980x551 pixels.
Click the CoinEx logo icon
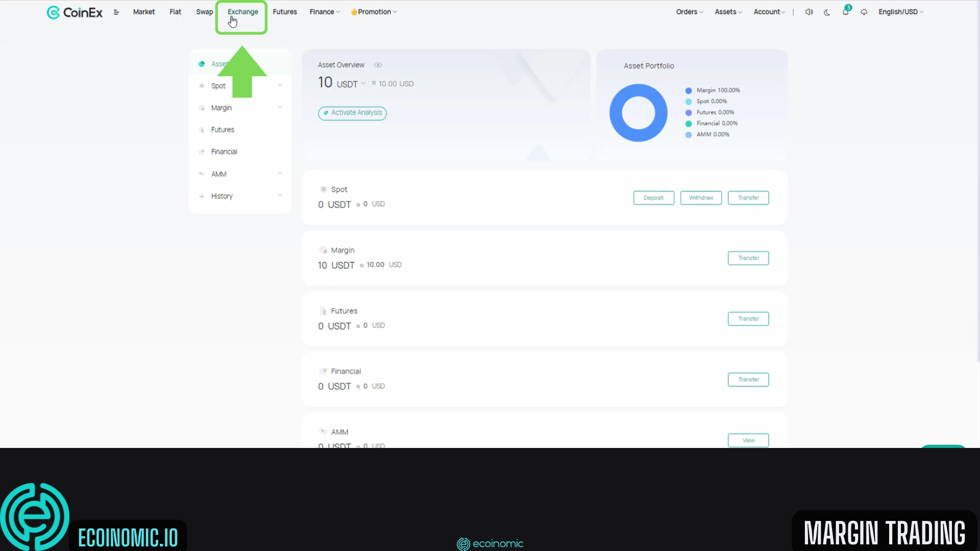click(x=53, y=11)
